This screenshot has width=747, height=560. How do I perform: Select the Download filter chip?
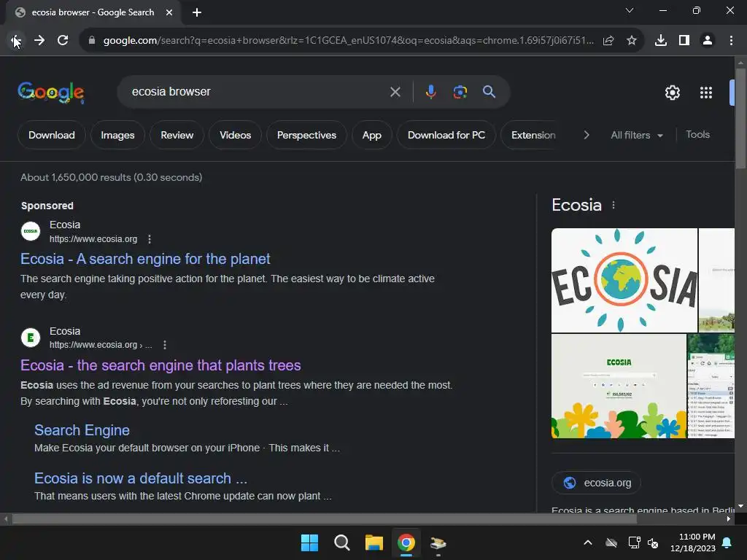pyautogui.click(x=52, y=135)
